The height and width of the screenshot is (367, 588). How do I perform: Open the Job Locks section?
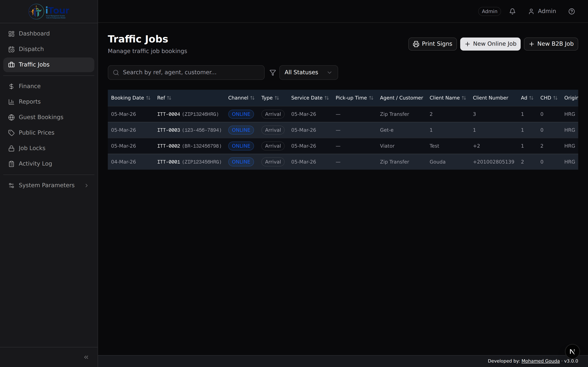coord(32,148)
